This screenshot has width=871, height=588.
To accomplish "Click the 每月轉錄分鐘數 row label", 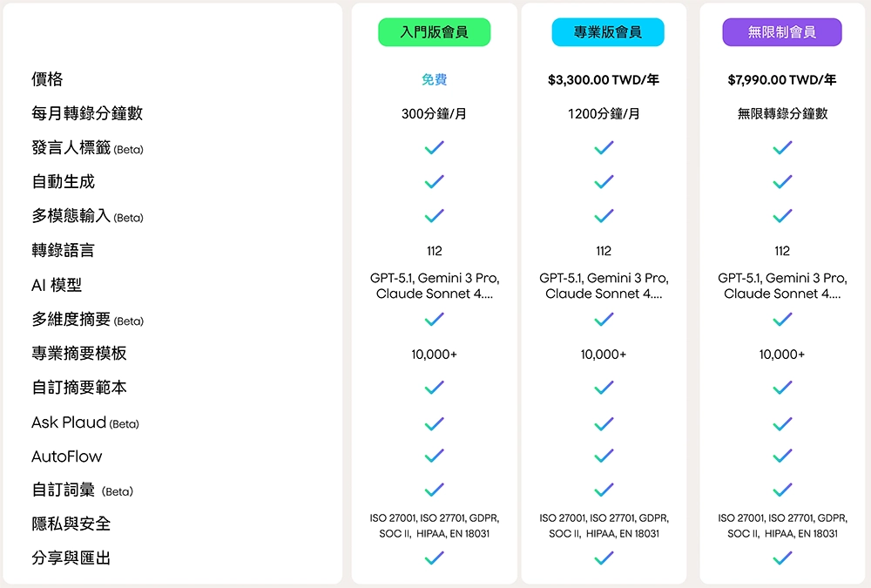I will (87, 113).
